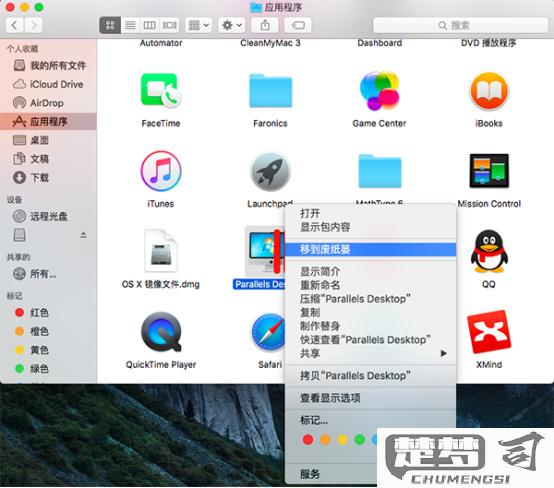This screenshot has width=554, height=488.
Task: Click the Finder search field
Action: tap(460, 25)
